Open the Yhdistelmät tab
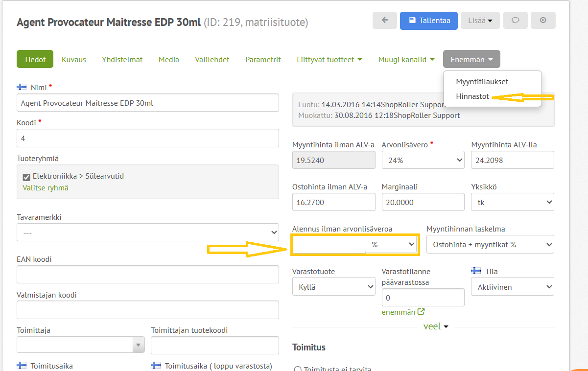This screenshot has width=588, height=371. [122, 59]
